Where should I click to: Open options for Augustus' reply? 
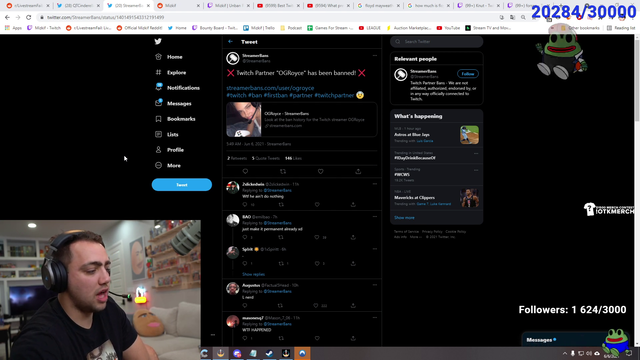click(x=375, y=285)
